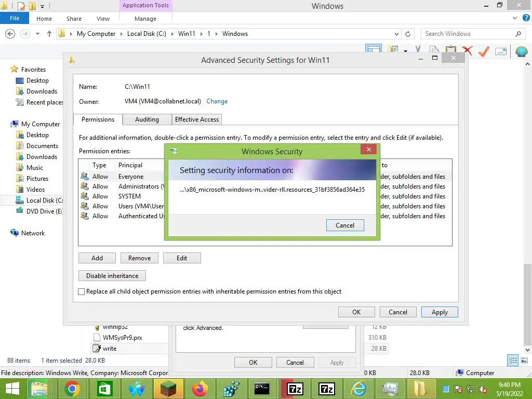Viewport: 532px width, 399px height.
Task: Click the Action Center flag tray icon
Action: click(x=458, y=389)
